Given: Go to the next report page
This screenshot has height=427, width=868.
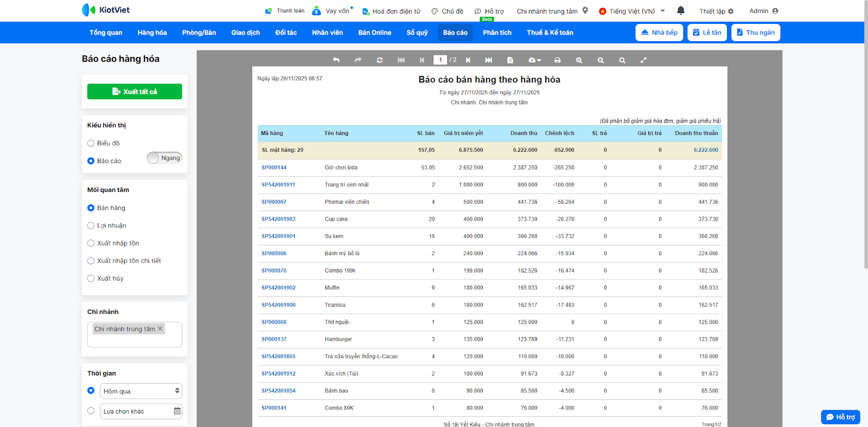Looking at the screenshot, I should tap(468, 60).
